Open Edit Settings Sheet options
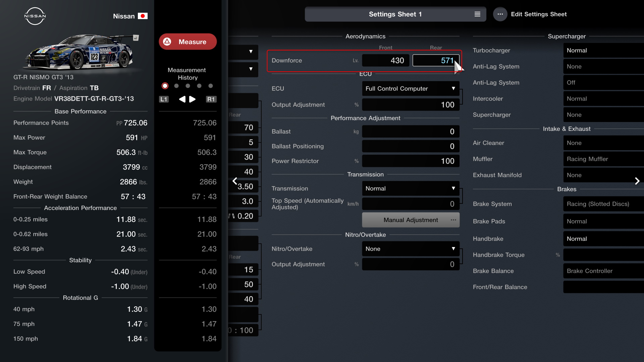Screen dimensions: 644x362 click(500, 14)
